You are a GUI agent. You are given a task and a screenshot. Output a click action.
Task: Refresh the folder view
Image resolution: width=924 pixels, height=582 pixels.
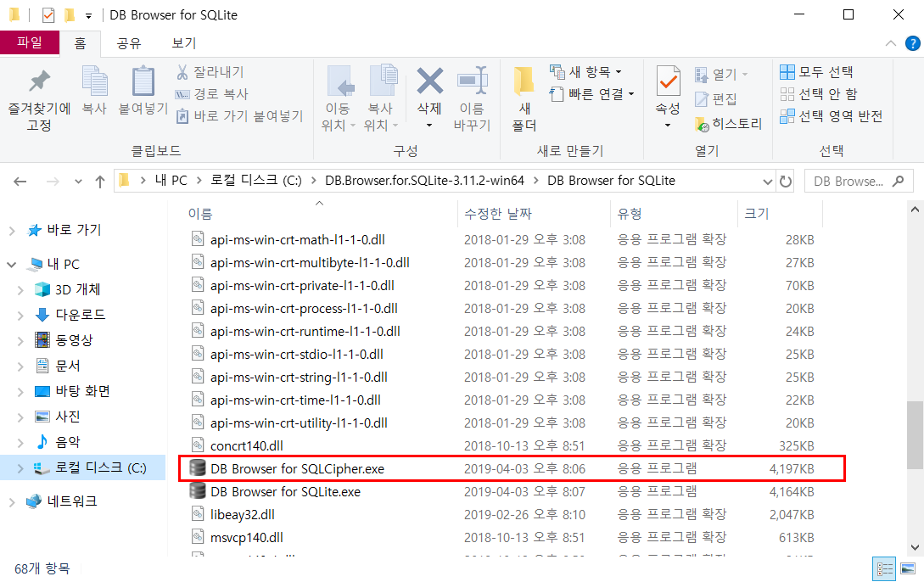[x=786, y=181]
